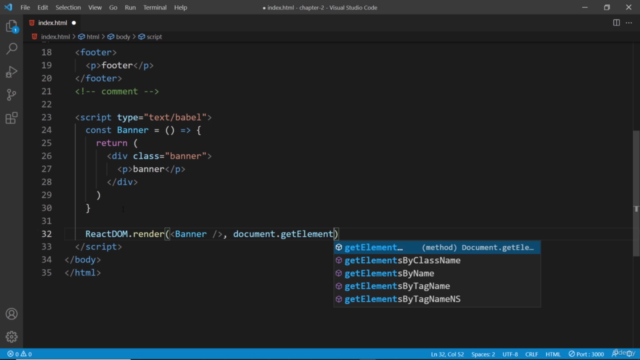Click CRLF end of line selector

click(531, 354)
